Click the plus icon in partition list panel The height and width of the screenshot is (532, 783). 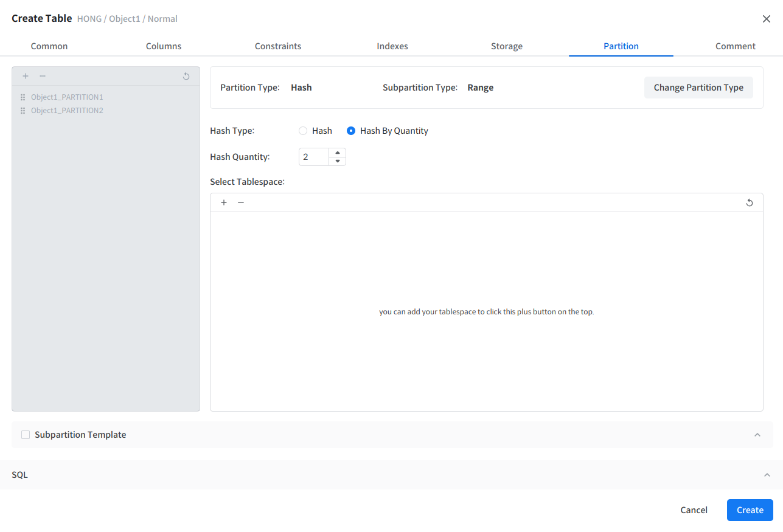(x=26, y=76)
